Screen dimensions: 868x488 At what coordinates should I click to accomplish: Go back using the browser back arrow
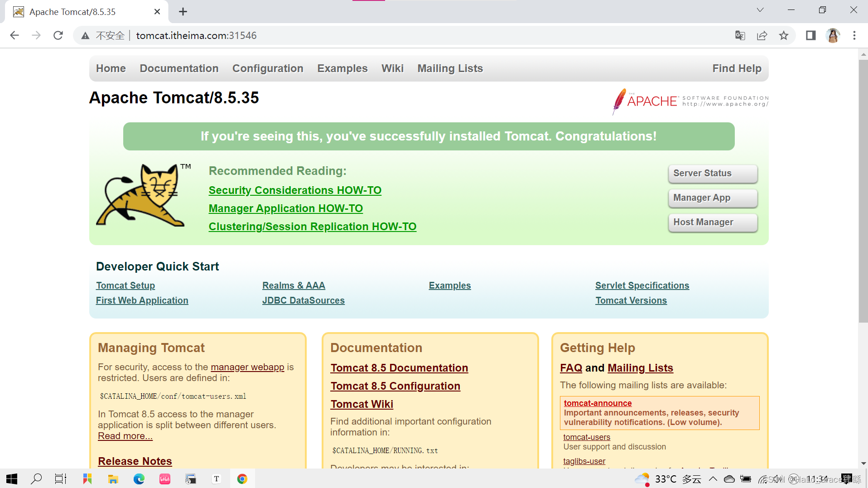pyautogui.click(x=14, y=35)
